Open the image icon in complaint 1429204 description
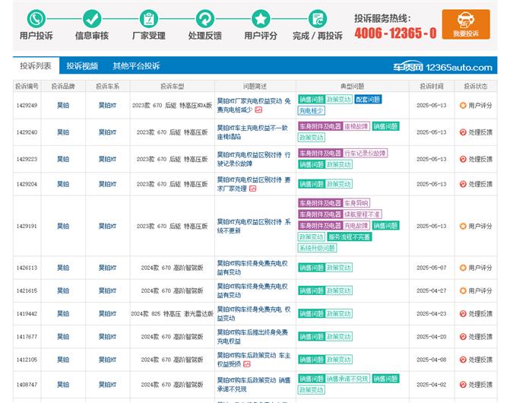 (252, 189)
